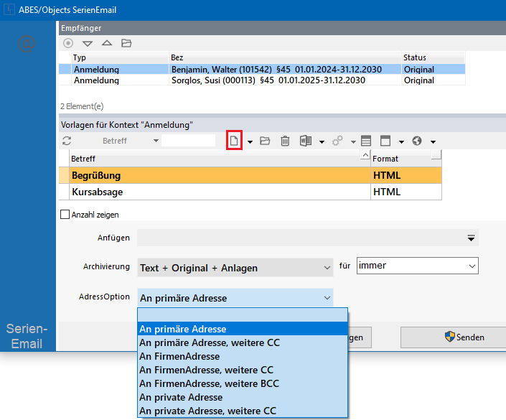Viewport: 506px width, 420px height.
Task: Move recipient down with the down triangle
Action: tap(88, 43)
